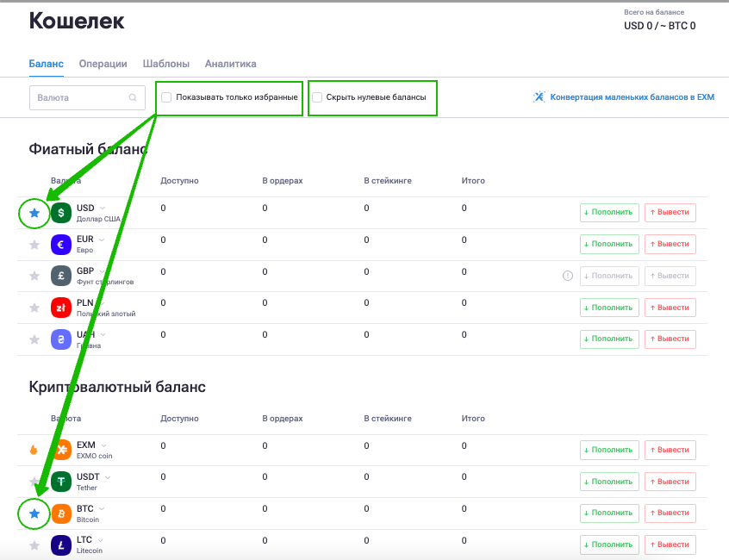Click the LTC Litecoin logo icon

click(61, 545)
